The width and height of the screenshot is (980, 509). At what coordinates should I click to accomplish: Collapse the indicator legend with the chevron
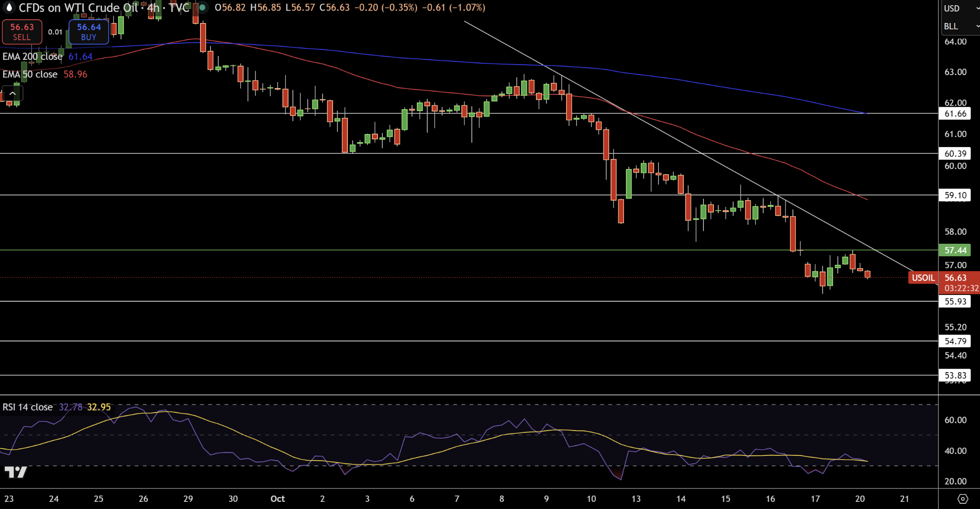tap(12, 94)
